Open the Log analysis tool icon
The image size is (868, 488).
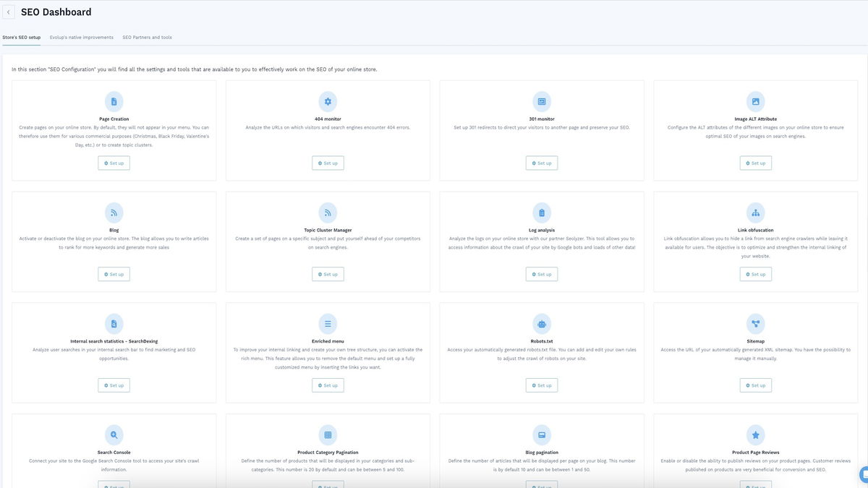[x=541, y=213]
